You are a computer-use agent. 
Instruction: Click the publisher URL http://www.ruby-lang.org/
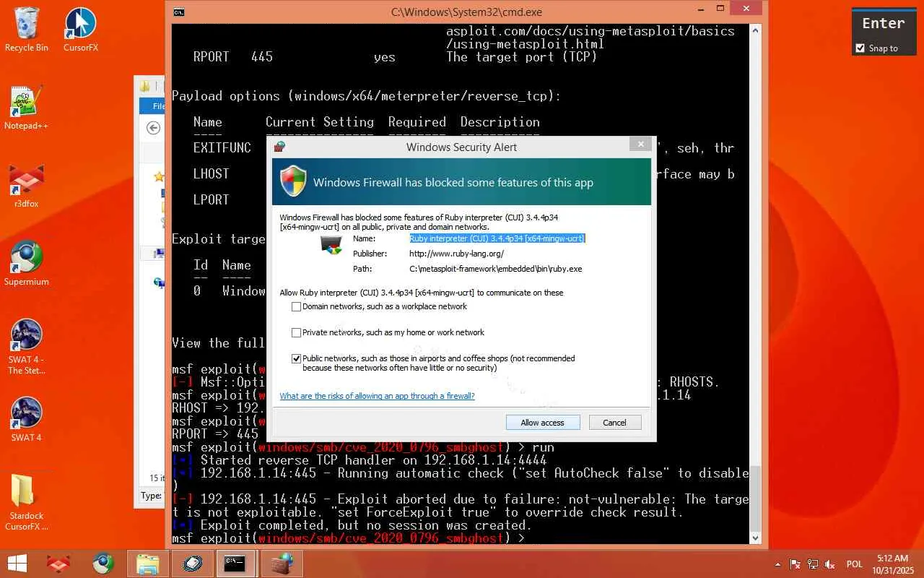click(456, 254)
